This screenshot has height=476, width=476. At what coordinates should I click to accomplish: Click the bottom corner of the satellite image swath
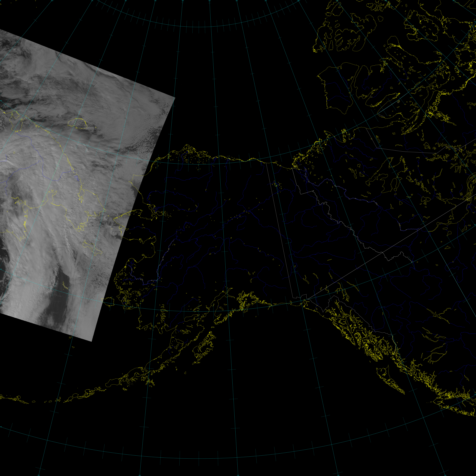point(91,341)
